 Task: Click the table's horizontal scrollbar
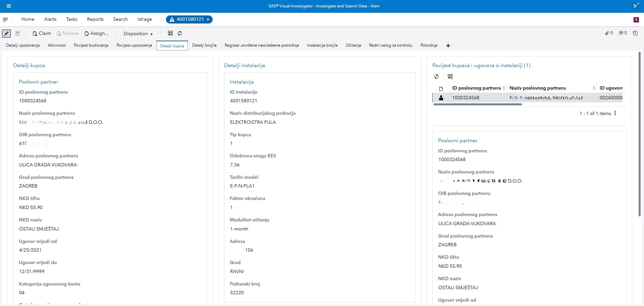tap(477, 104)
